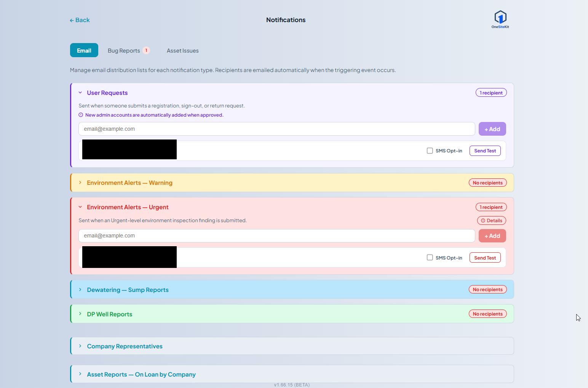Go back using the Back link
Viewport: 588px width, 388px height.
point(80,20)
